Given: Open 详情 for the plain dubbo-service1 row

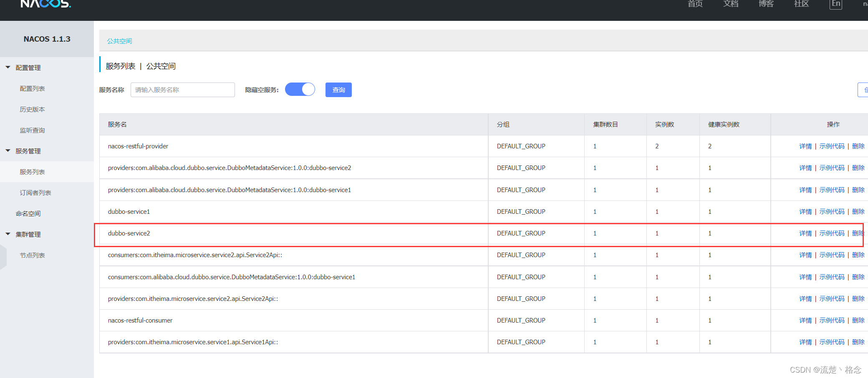Looking at the screenshot, I should point(805,212).
